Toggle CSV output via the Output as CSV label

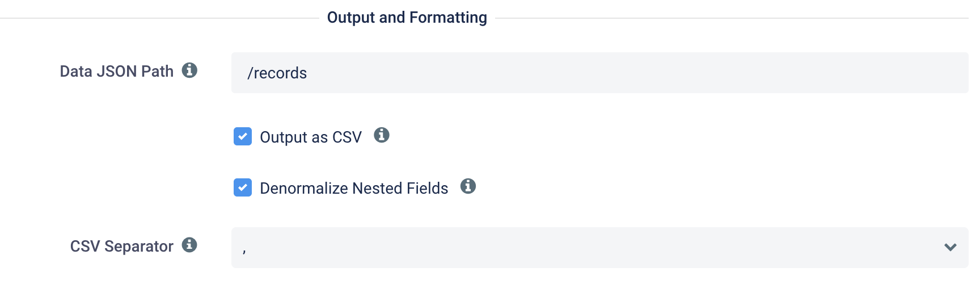[x=311, y=137]
